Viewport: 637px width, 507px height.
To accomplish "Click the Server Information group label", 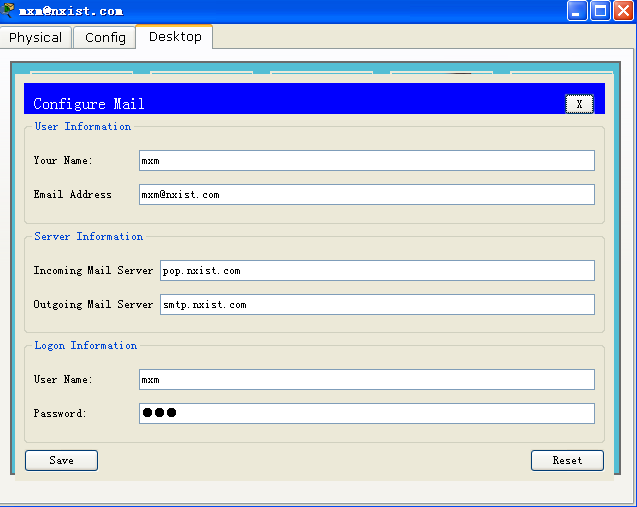I will (89, 236).
